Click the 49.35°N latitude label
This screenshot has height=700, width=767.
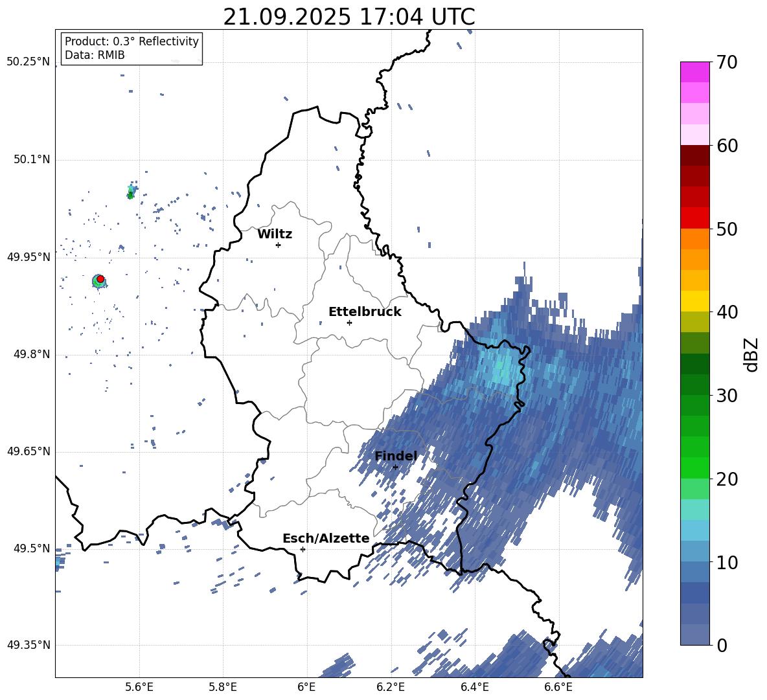coord(29,645)
